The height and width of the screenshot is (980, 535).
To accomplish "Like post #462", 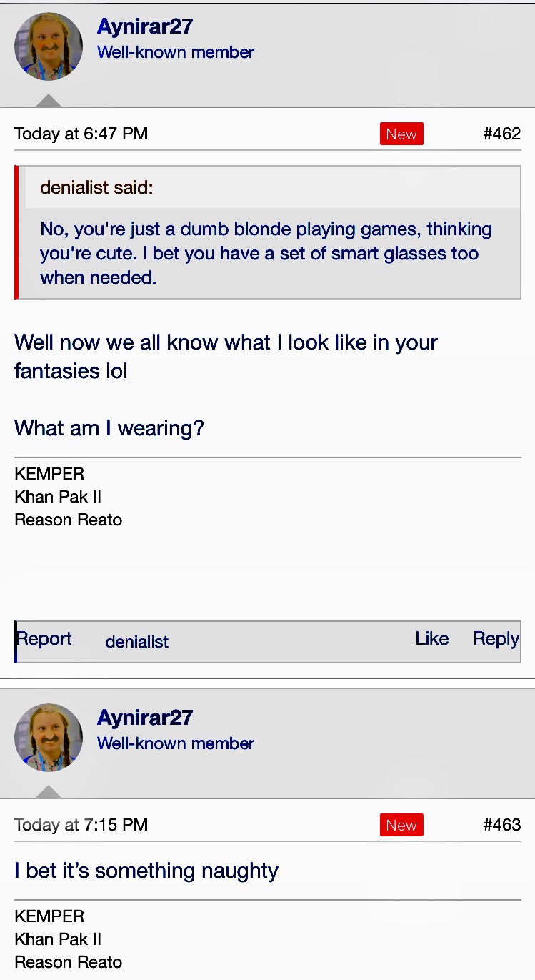I will tap(431, 639).
